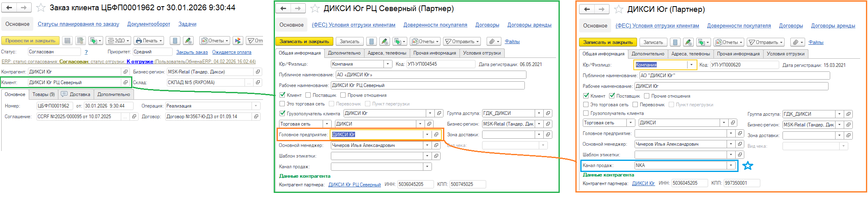Click the floppy disk save icon in order toolbar
This screenshot has width=868, height=197.
click(x=68, y=41)
